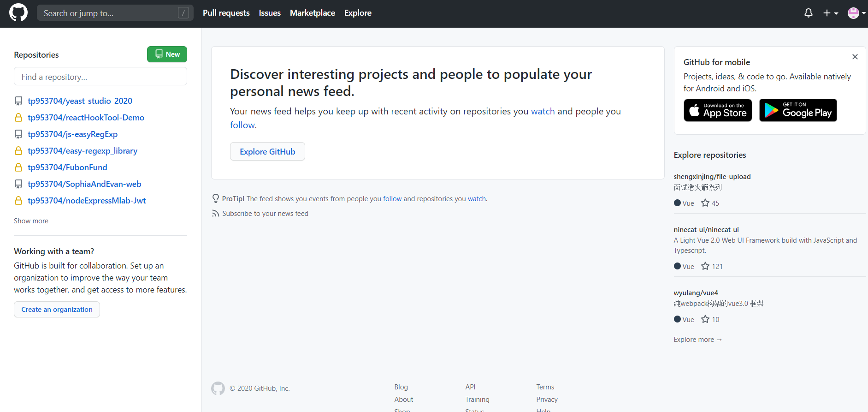Click the follow link in the ProTip

(x=392, y=199)
